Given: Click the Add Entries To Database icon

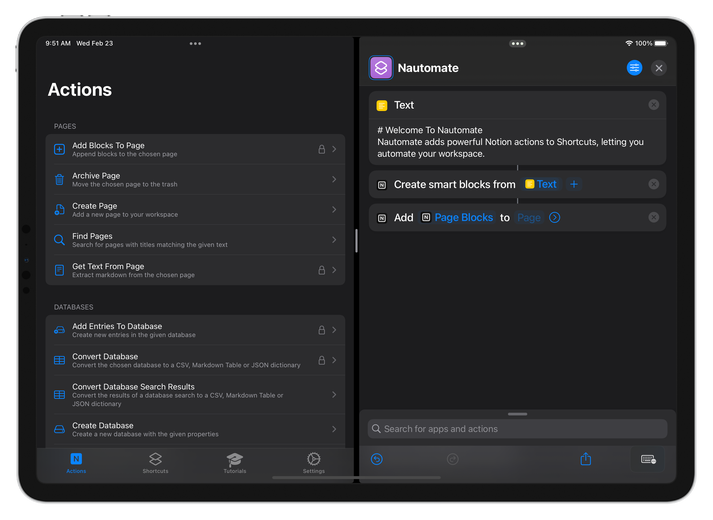Looking at the screenshot, I should 59,330.
